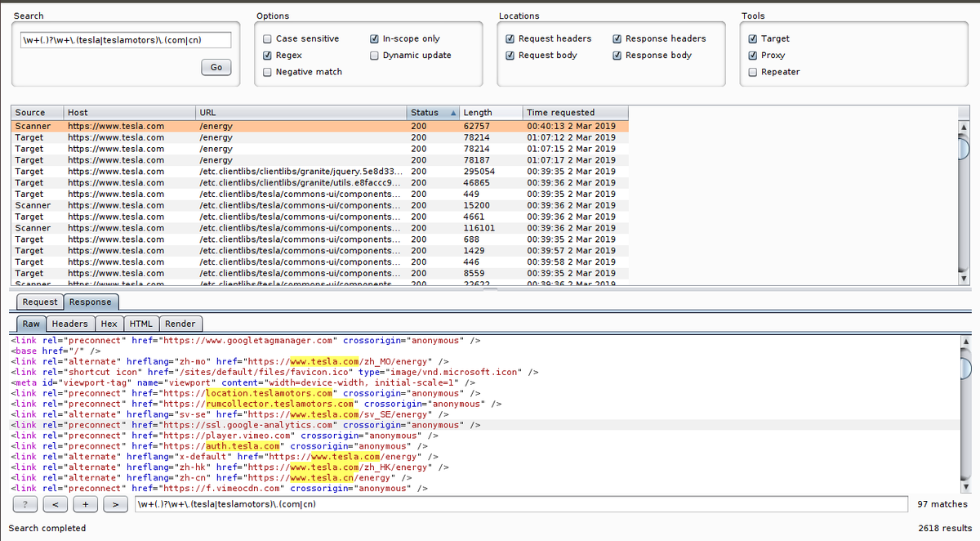Open the HTML view tab
The image size is (980, 541).
click(141, 324)
